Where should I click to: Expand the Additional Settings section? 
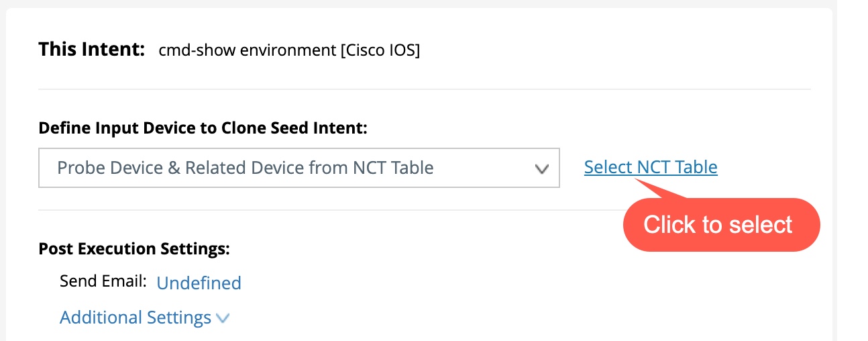click(135, 318)
